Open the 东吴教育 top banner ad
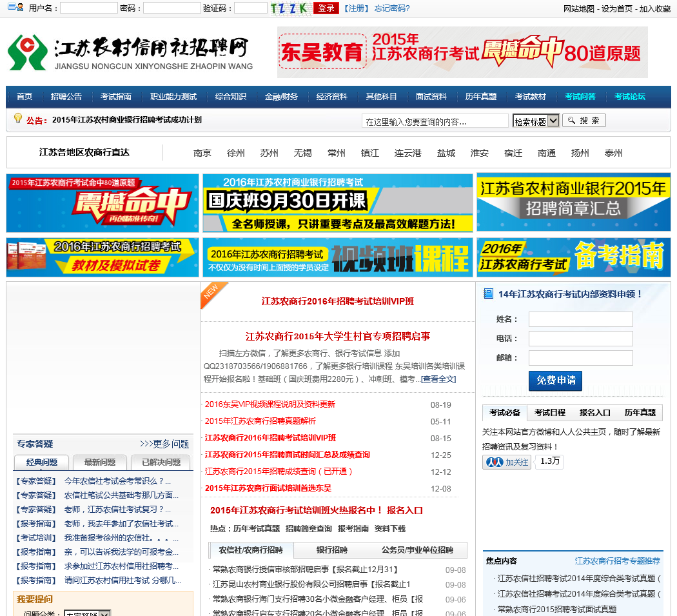677x616 pixels. pos(462,52)
